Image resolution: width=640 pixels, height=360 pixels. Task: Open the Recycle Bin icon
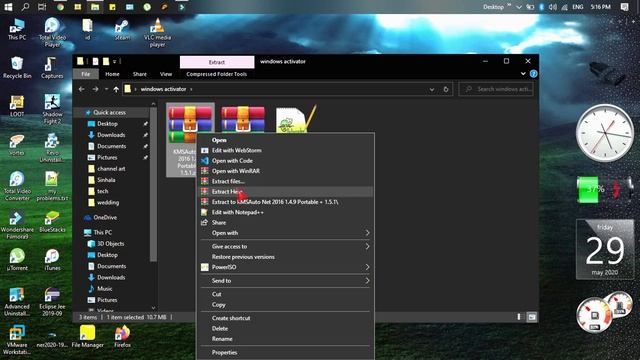[x=17, y=68]
